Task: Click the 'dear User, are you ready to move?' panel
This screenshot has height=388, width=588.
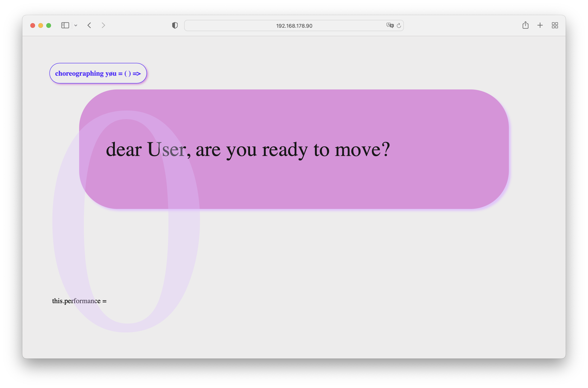Action: pyautogui.click(x=294, y=149)
